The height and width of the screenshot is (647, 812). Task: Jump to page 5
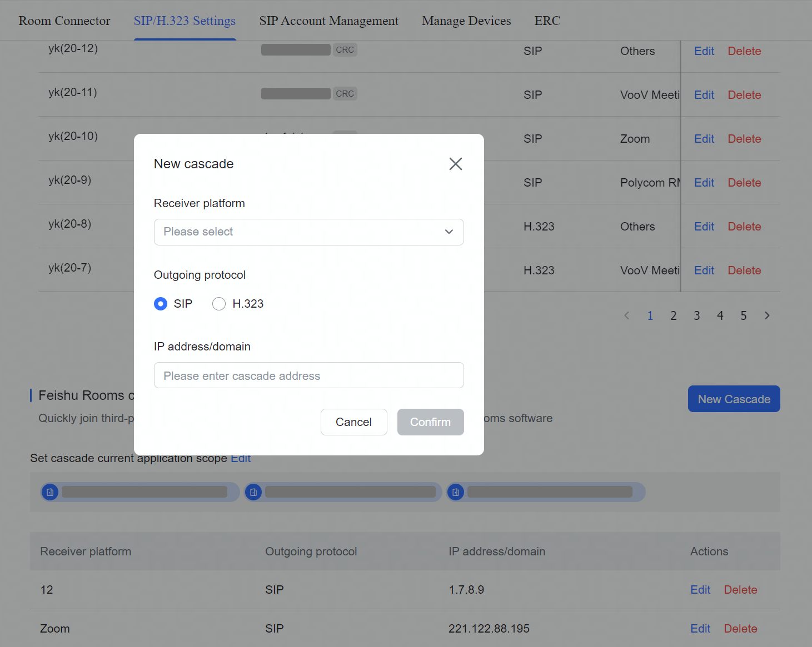click(x=744, y=315)
